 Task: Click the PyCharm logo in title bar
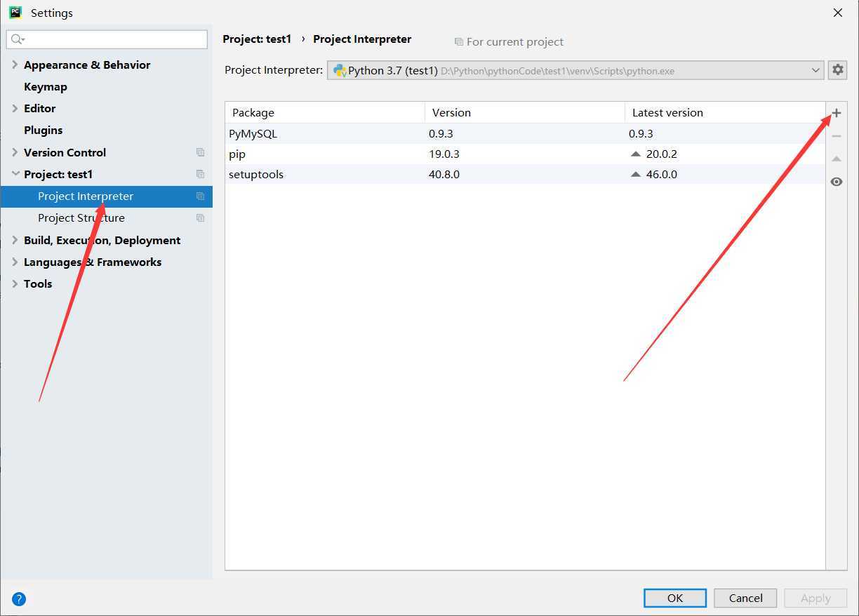point(15,12)
